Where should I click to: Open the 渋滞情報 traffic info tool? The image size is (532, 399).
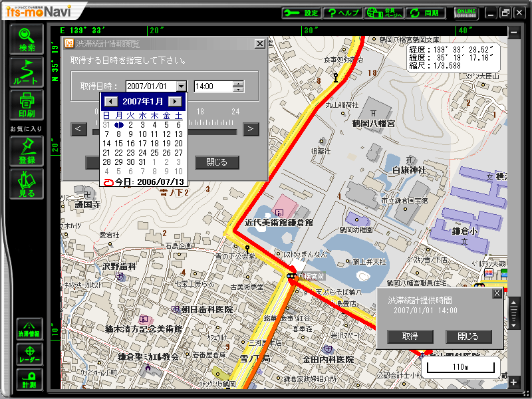tap(29, 329)
